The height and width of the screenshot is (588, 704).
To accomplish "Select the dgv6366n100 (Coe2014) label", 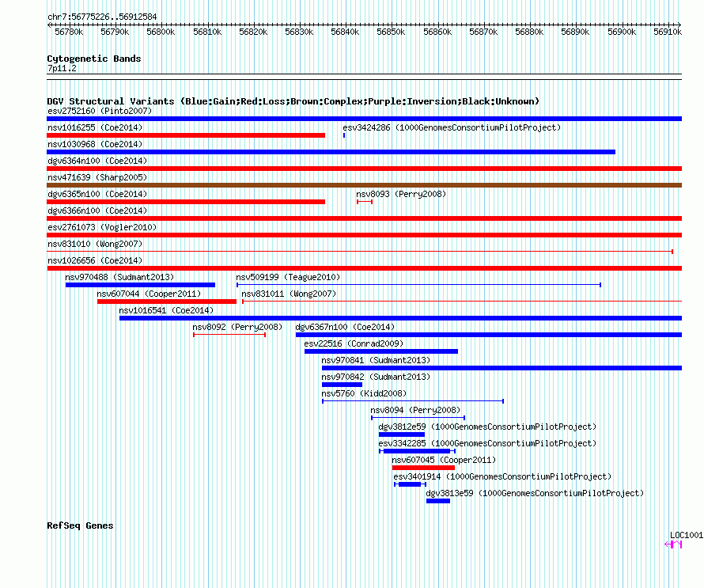I will pyautogui.click(x=97, y=211).
